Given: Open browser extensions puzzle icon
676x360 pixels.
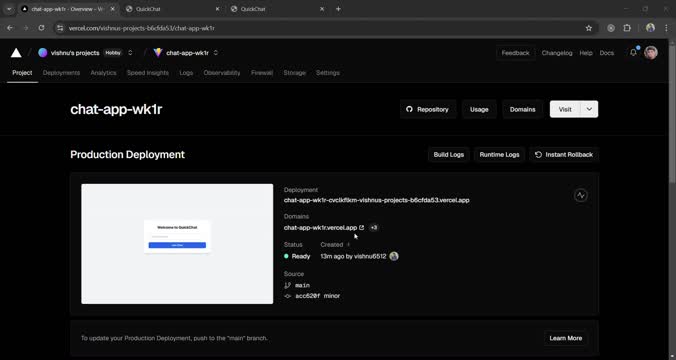Looking at the screenshot, I should [627, 28].
